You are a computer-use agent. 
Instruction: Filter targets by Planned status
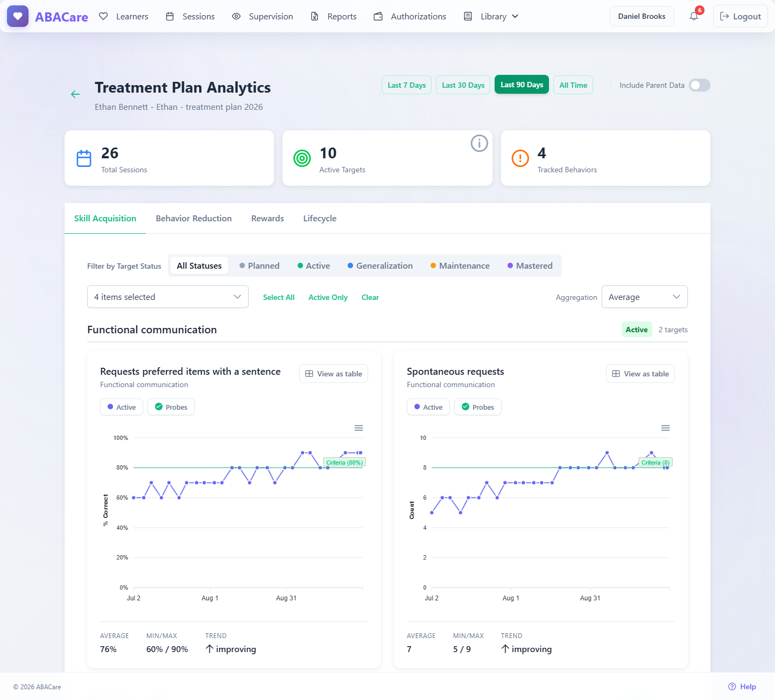coord(259,265)
